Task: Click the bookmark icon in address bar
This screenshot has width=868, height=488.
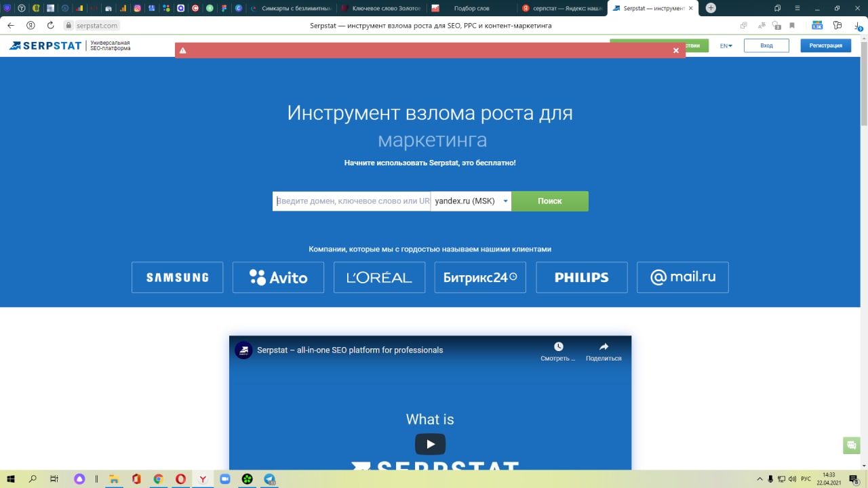Action: click(792, 25)
